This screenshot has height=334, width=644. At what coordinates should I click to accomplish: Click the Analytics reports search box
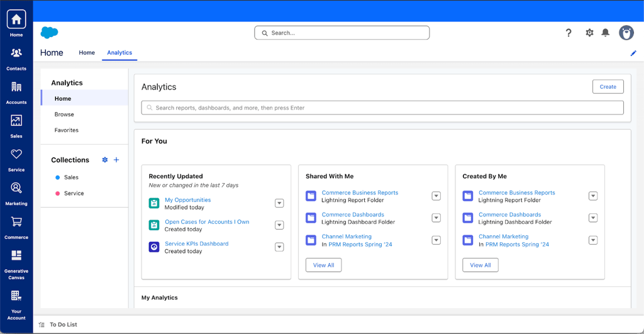[x=382, y=108]
